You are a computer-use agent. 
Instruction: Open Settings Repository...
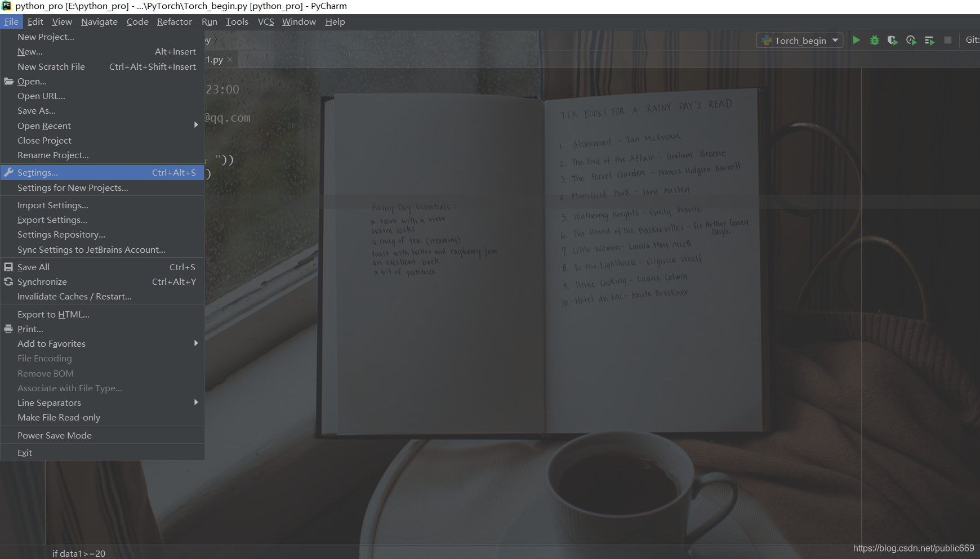click(102, 234)
